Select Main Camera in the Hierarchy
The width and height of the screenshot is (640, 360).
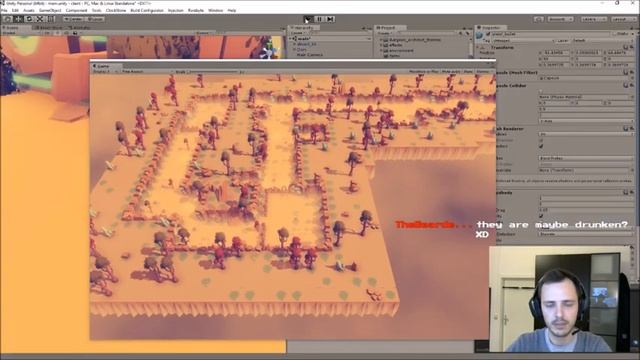pyautogui.click(x=309, y=55)
